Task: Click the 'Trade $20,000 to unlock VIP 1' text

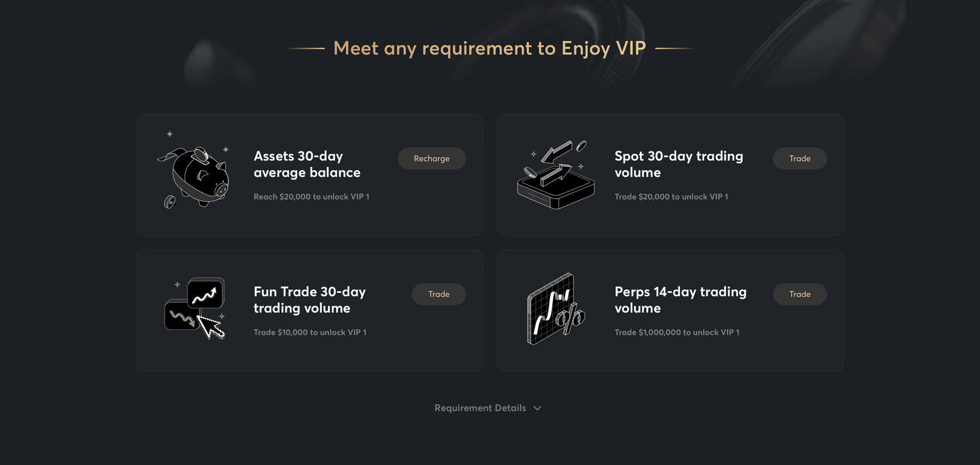Action: [671, 197]
